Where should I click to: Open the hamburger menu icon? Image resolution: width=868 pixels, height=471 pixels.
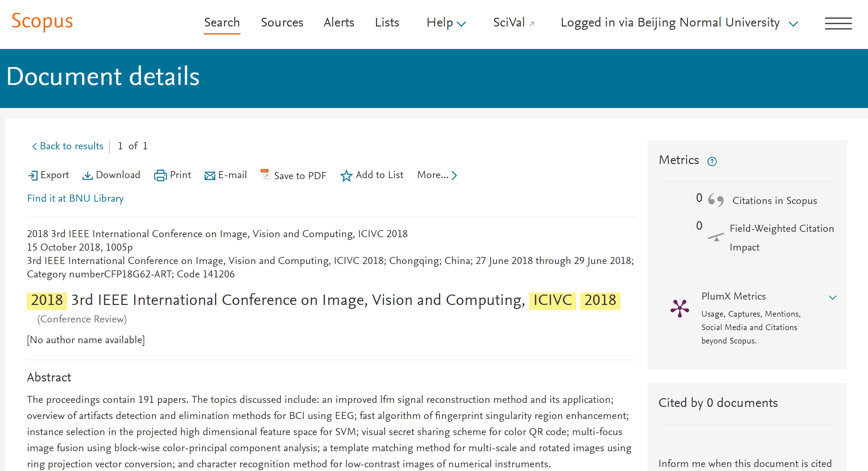(838, 23)
